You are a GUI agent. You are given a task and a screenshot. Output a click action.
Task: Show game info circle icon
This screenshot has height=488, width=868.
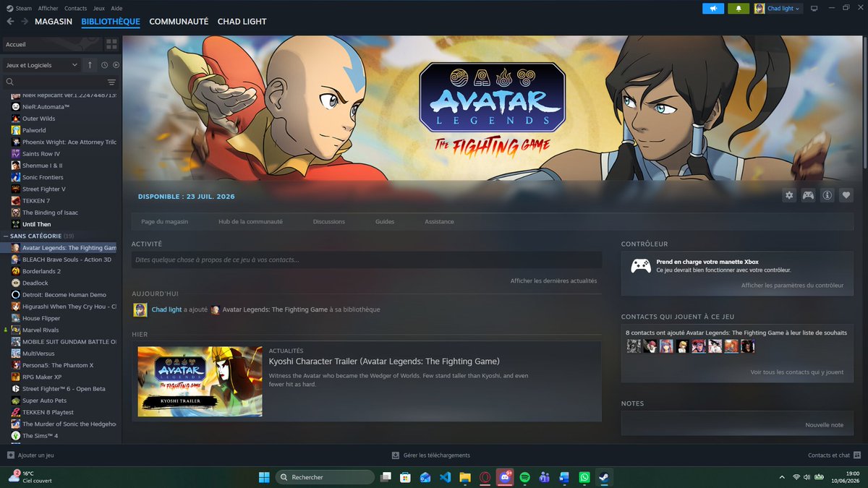pyautogui.click(x=827, y=195)
